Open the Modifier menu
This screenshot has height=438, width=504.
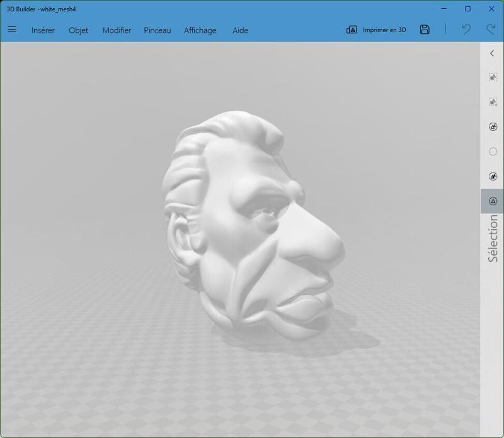(x=117, y=30)
